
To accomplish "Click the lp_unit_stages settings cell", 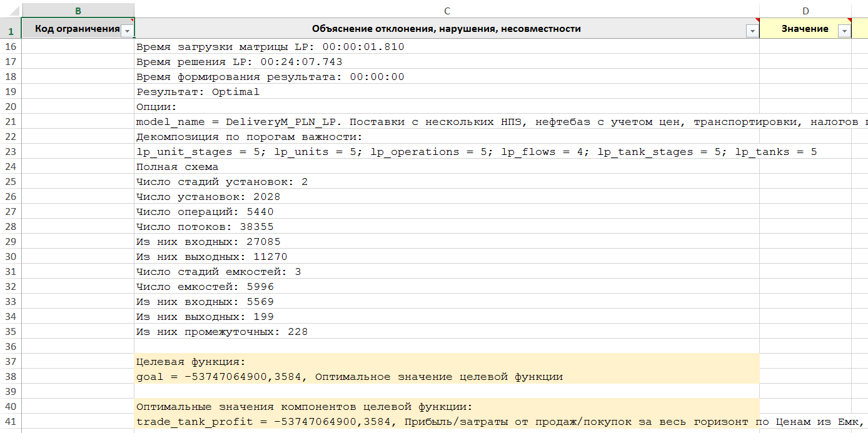I will click(438, 152).
